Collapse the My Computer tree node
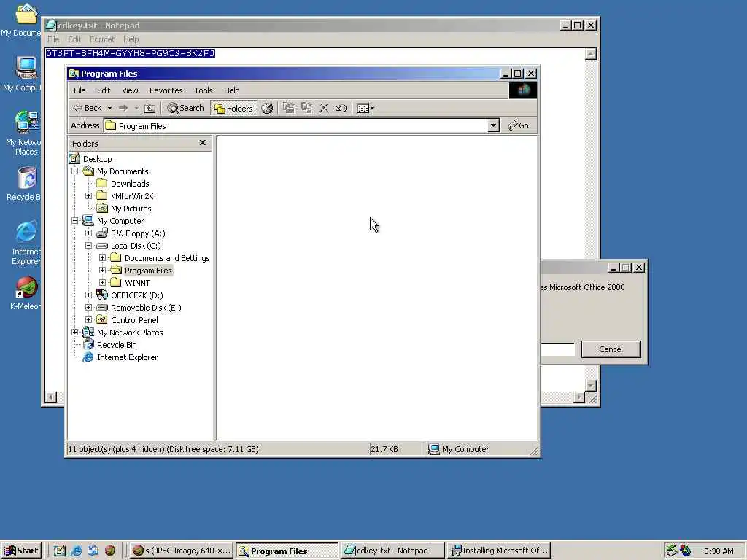The image size is (747, 560). tap(75, 220)
